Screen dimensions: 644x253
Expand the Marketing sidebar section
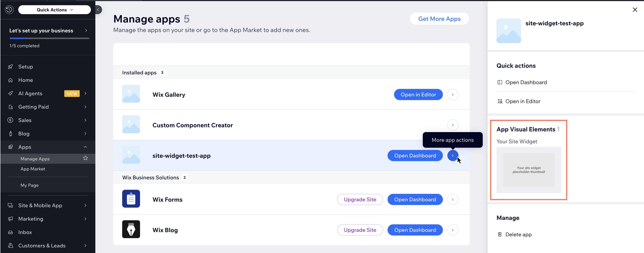(85, 219)
